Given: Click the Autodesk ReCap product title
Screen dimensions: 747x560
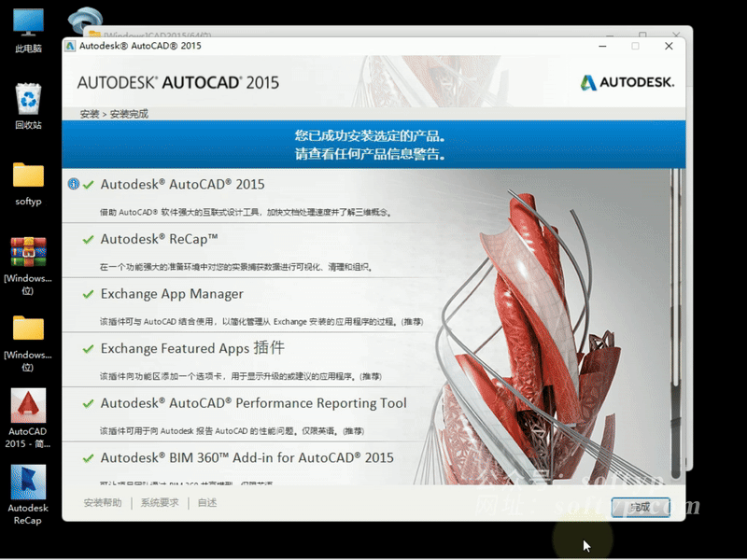Looking at the screenshot, I should [159, 239].
